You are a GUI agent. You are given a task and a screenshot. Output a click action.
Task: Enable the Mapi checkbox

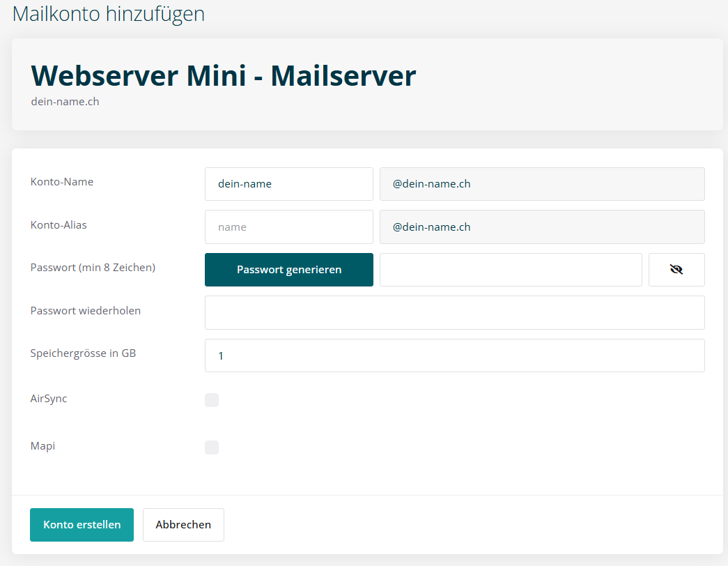pyautogui.click(x=212, y=448)
